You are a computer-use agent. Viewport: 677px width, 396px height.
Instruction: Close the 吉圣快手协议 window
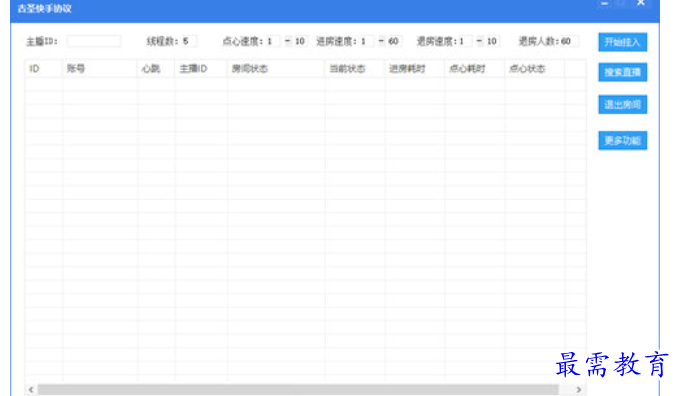tap(641, 3)
